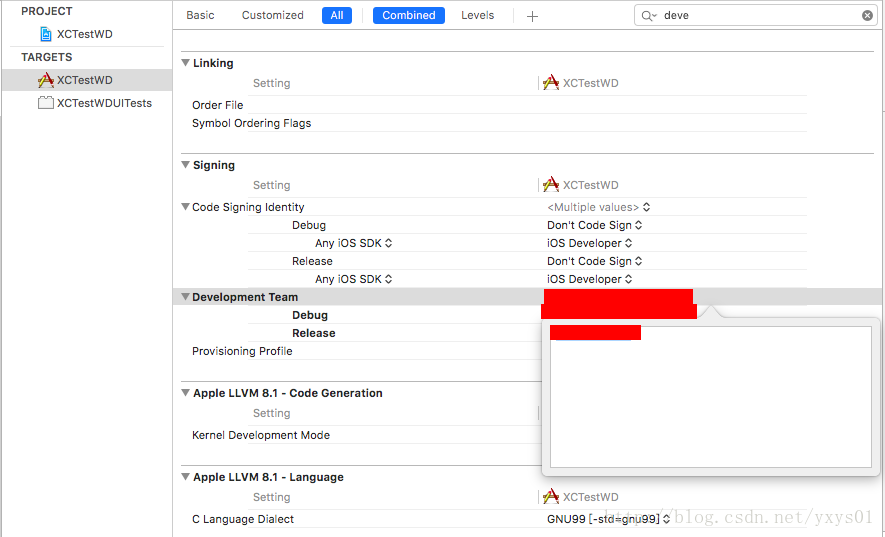Open Any iOS SDK condition popup under Release
The width and height of the screenshot is (885, 537).
point(353,280)
